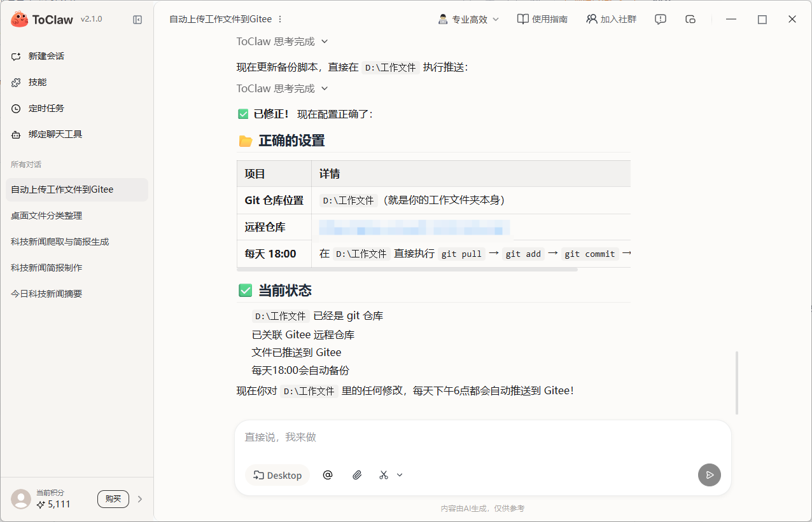Click the paperclip attach file icon
The height and width of the screenshot is (522, 812).
point(357,475)
